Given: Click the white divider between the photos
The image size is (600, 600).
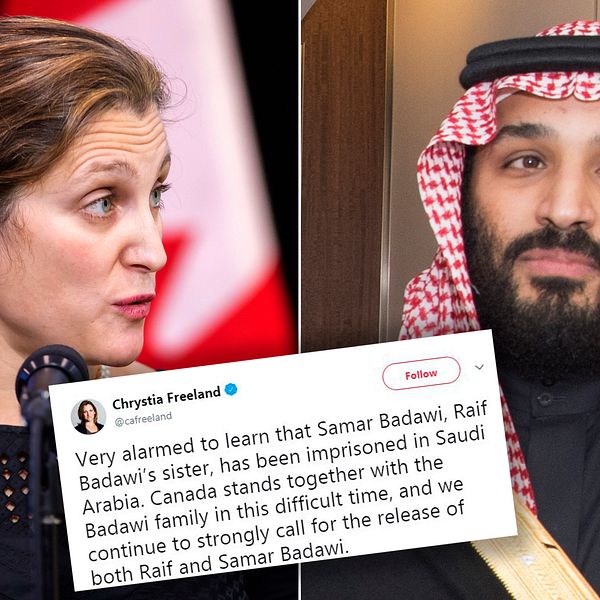Looking at the screenshot, I should tap(300, 172).
